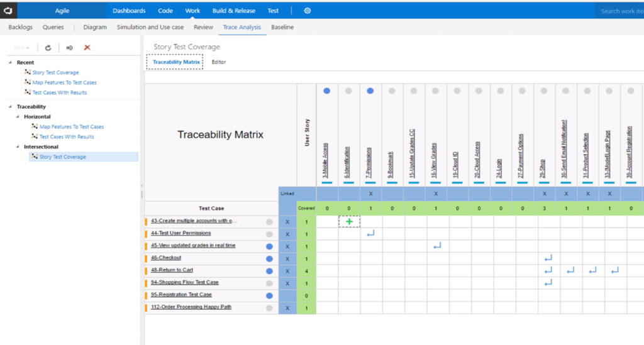
Task: Click the rename icon beside refresh
Action: click(x=69, y=48)
